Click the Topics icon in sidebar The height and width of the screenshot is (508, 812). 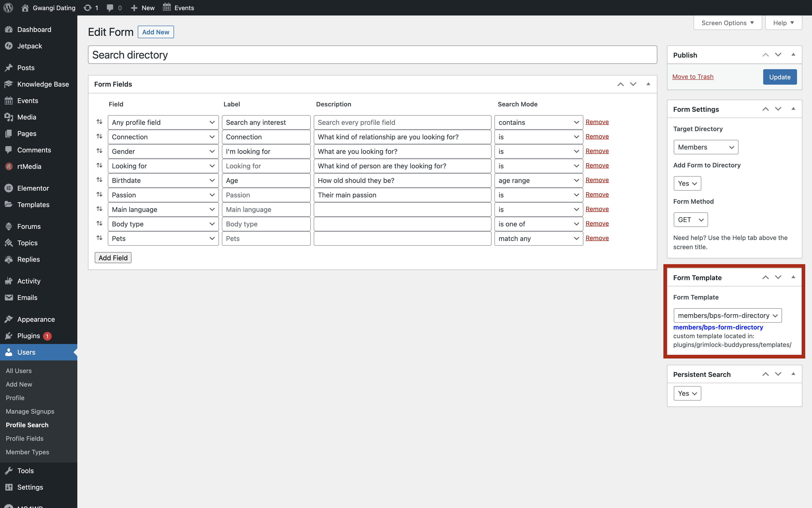9,243
